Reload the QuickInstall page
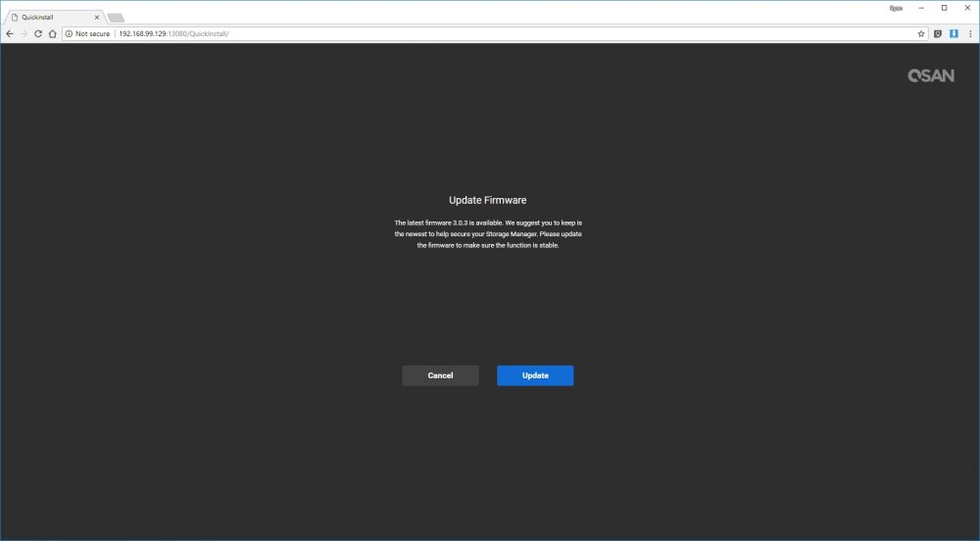The image size is (980, 541). coord(38,33)
